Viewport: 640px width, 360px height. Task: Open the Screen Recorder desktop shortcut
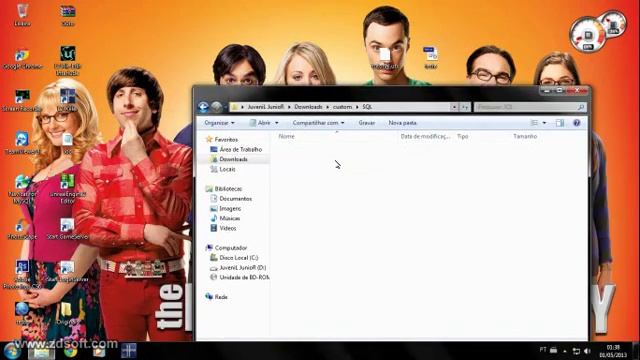22,101
